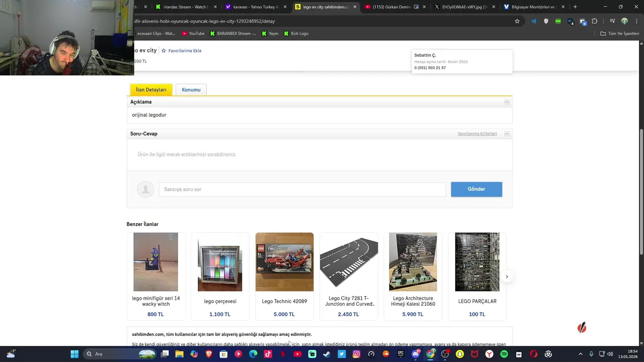
Task: Open Discord from taskbar
Action: click(416, 354)
